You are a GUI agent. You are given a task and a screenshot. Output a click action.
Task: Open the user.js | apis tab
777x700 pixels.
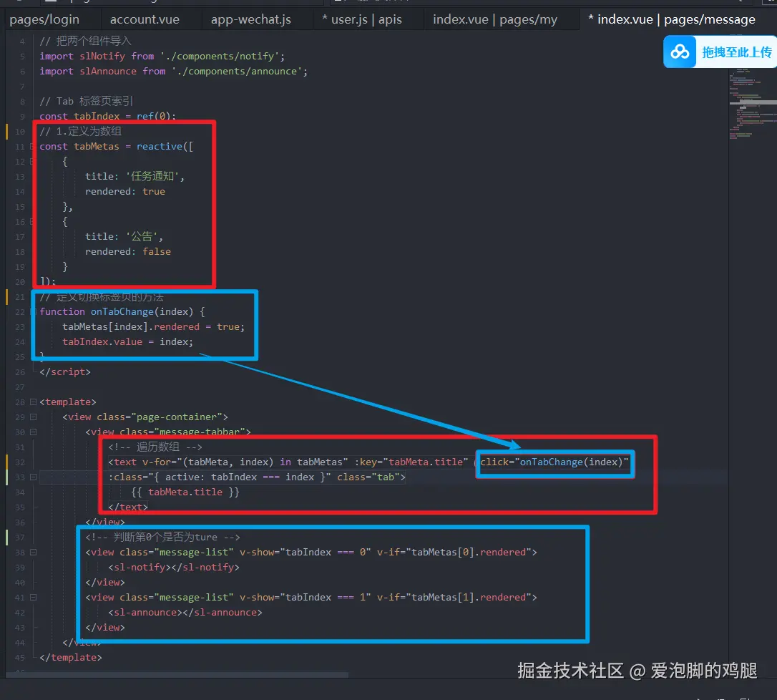362,19
